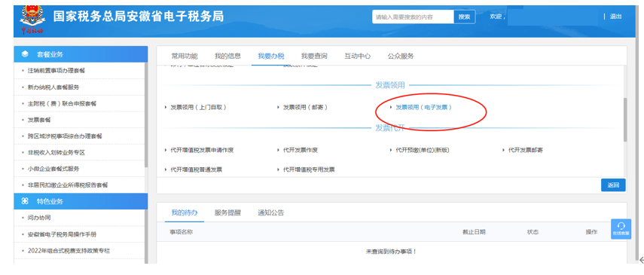The width and height of the screenshot is (644, 275).
Task: Click the 截止日期 column header
Action: (x=474, y=232)
